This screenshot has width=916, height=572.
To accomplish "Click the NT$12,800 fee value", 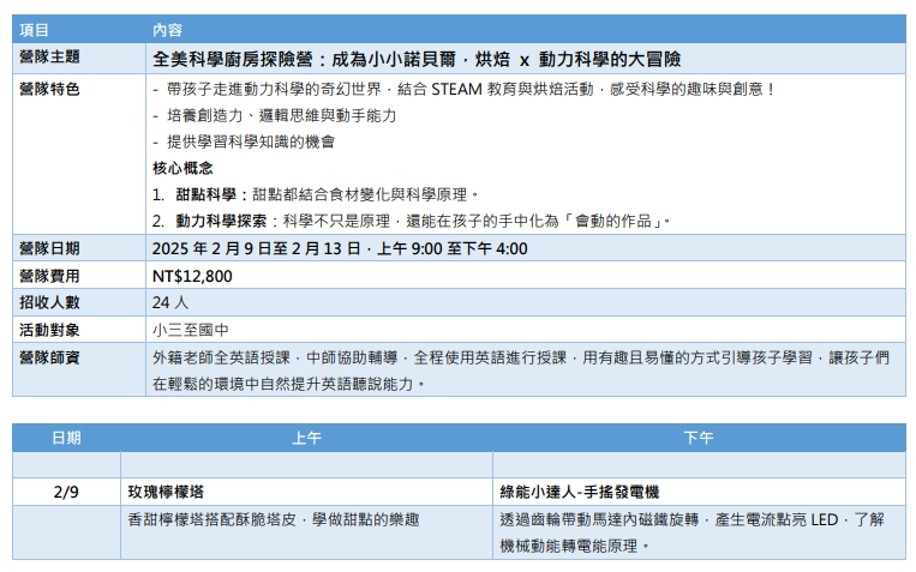I will coord(192,276).
